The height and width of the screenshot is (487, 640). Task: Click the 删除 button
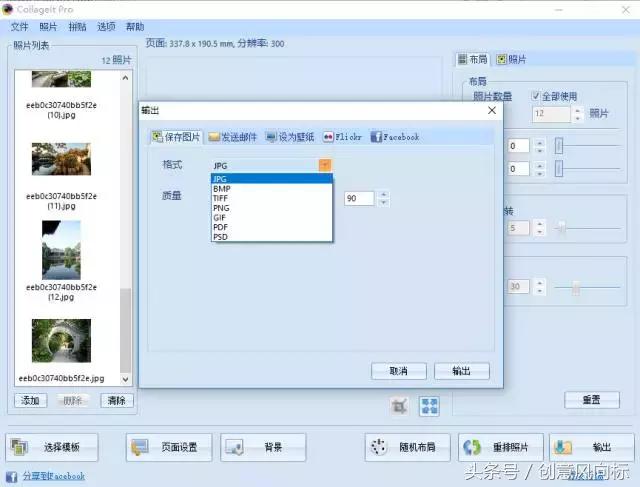tap(73, 400)
